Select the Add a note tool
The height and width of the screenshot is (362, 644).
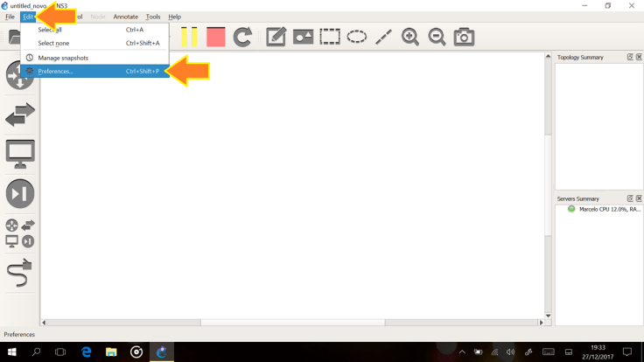coord(276,37)
